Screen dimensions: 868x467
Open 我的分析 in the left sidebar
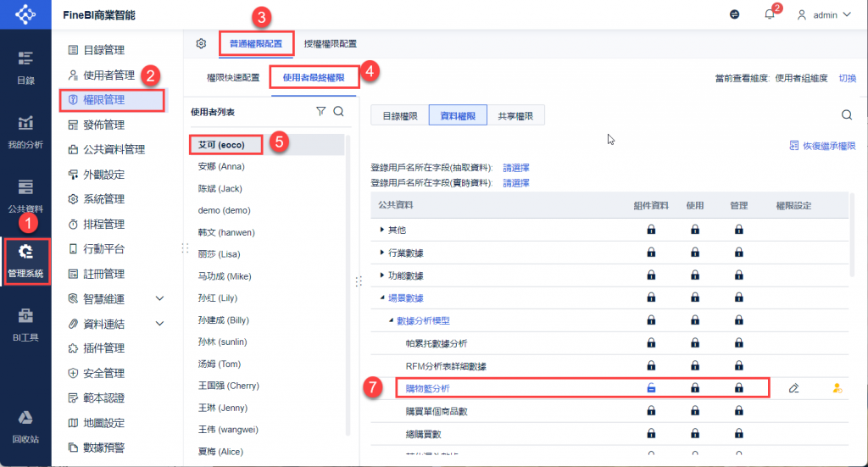coord(25,132)
